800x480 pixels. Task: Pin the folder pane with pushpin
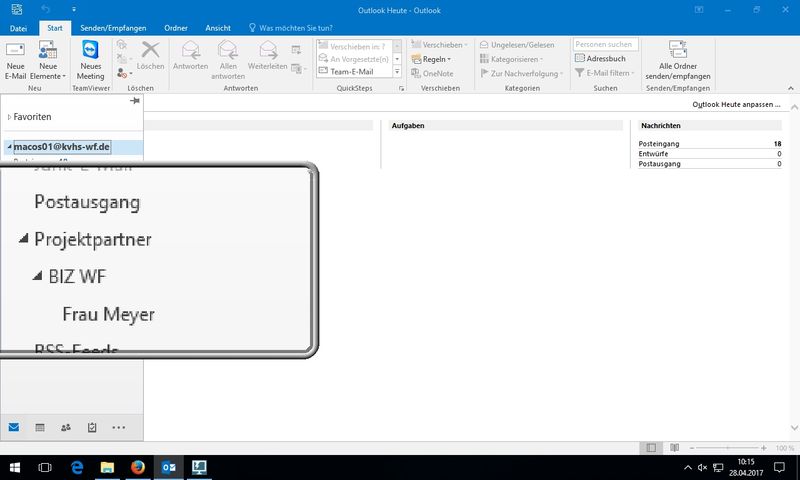click(x=135, y=102)
